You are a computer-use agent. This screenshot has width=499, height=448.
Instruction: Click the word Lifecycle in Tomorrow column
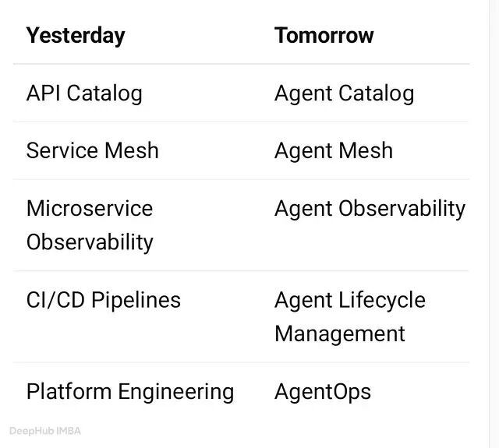[x=382, y=300]
